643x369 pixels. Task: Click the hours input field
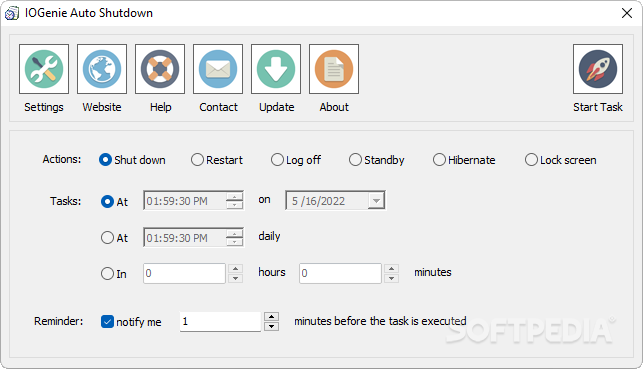point(185,273)
